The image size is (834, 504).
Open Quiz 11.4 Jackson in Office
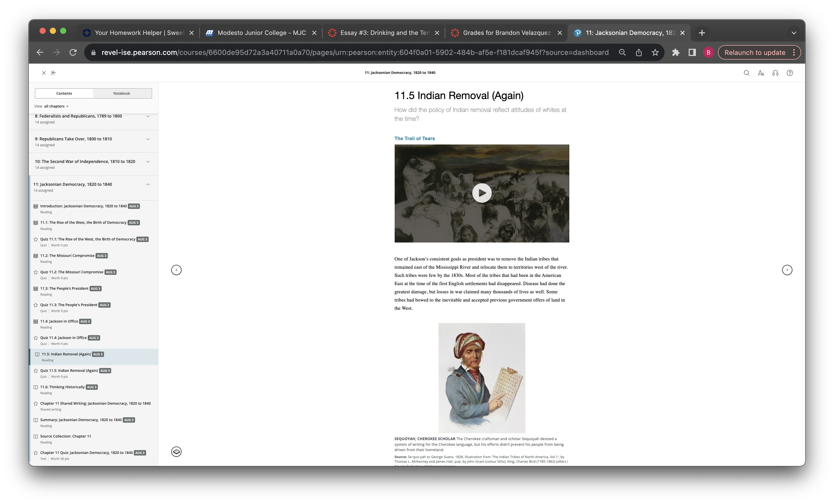click(x=64, y=338)
